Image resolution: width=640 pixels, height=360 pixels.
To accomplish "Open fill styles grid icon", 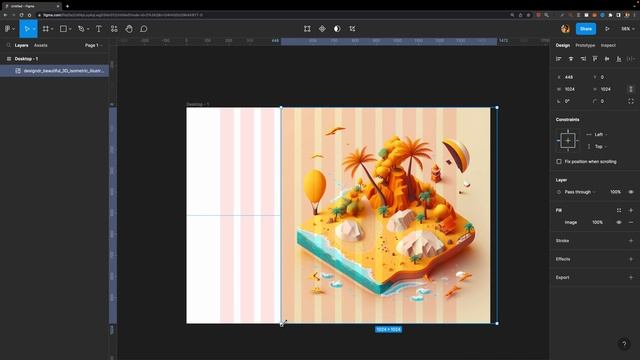I will (x=619, y=210).
